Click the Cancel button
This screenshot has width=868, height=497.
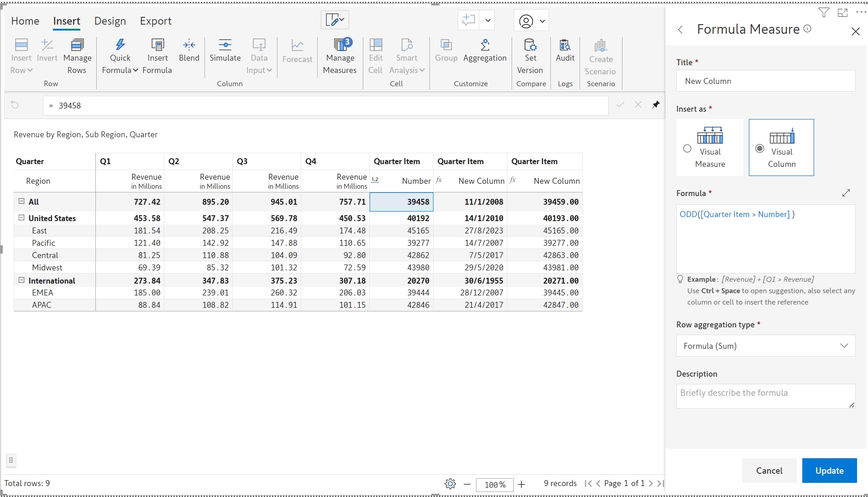pyautogui.click(x=769, y=471)
